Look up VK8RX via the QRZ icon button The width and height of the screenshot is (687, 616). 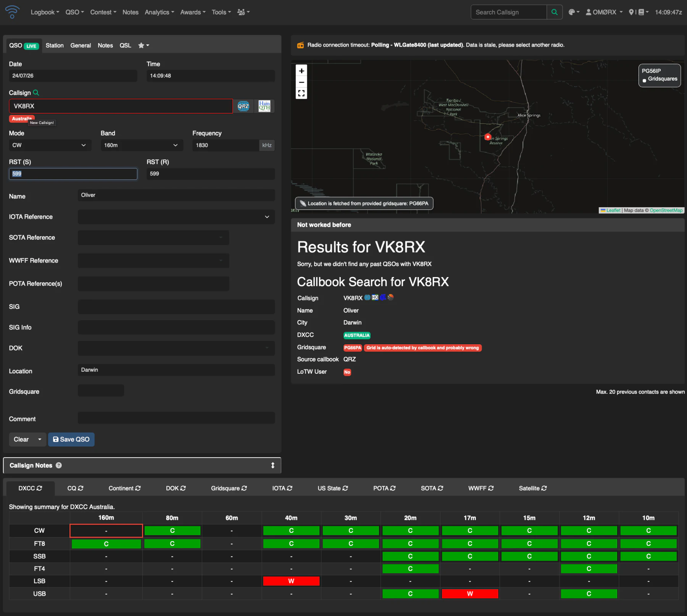[244, 106]
